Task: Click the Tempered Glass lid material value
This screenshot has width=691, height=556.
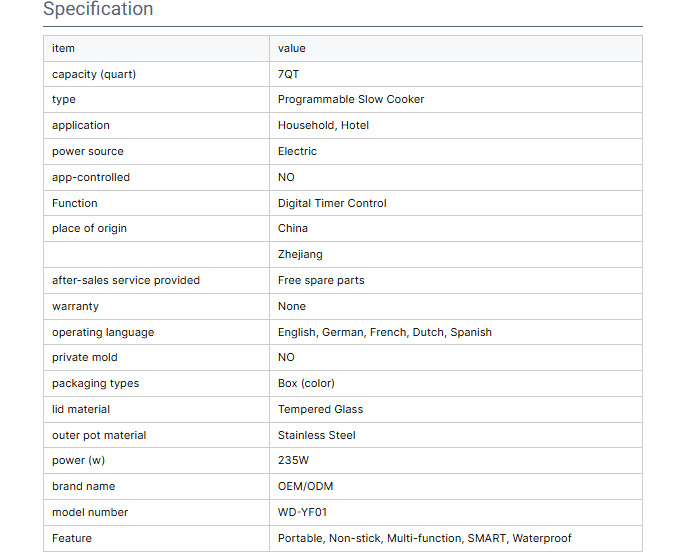Action: click(x=320, y=410)
